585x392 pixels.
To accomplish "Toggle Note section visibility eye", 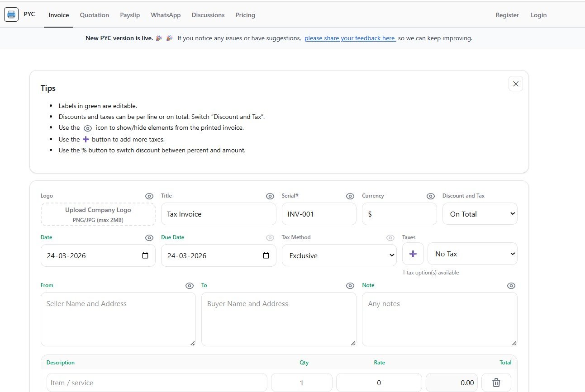I will pos(511,286).
